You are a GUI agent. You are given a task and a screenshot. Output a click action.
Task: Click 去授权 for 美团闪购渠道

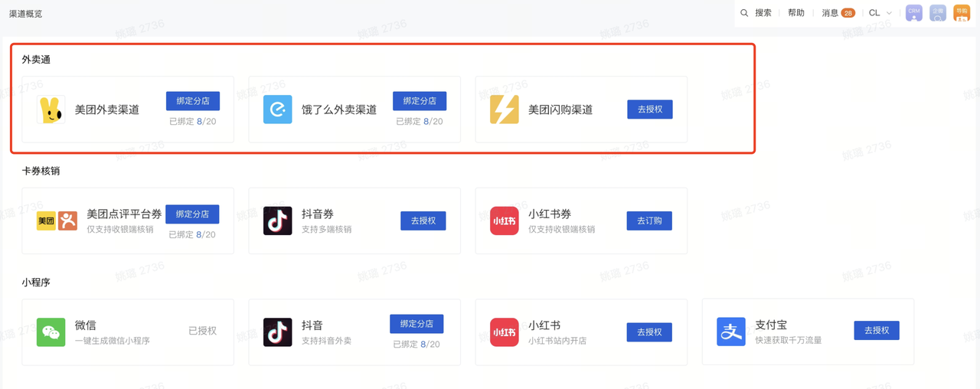pos(649,110)
